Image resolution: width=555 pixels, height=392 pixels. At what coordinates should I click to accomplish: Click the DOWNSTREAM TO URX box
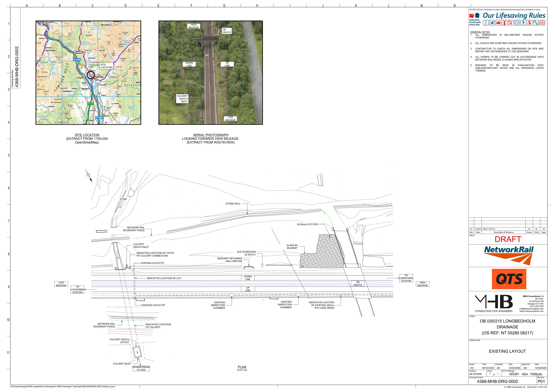click(x=141, y=368)
